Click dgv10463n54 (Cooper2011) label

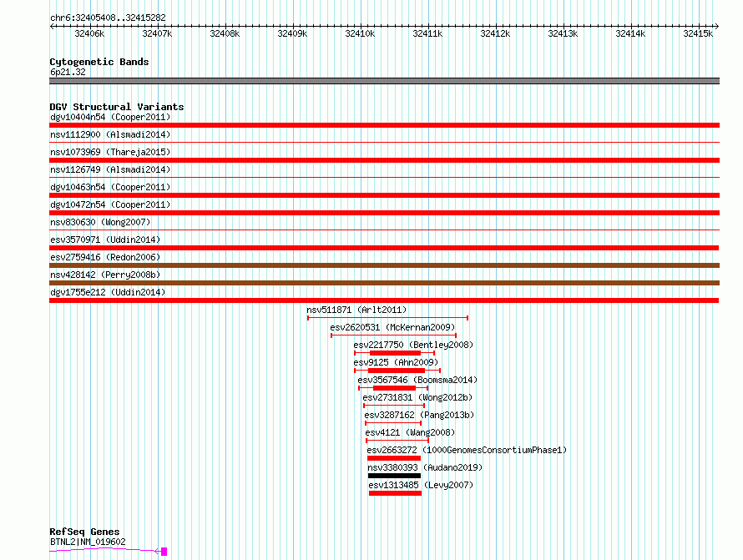pos(110,187)
